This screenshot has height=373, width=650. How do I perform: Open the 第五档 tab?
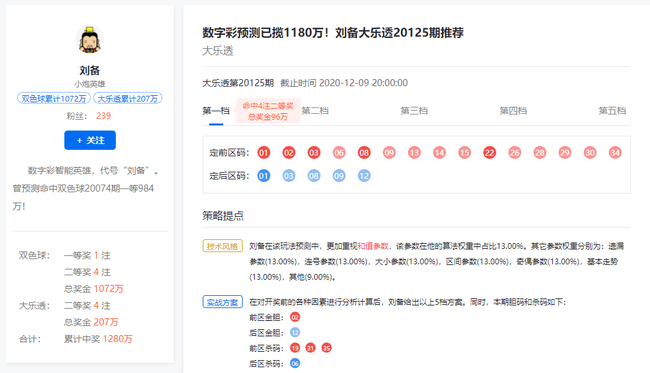point(612,111)
